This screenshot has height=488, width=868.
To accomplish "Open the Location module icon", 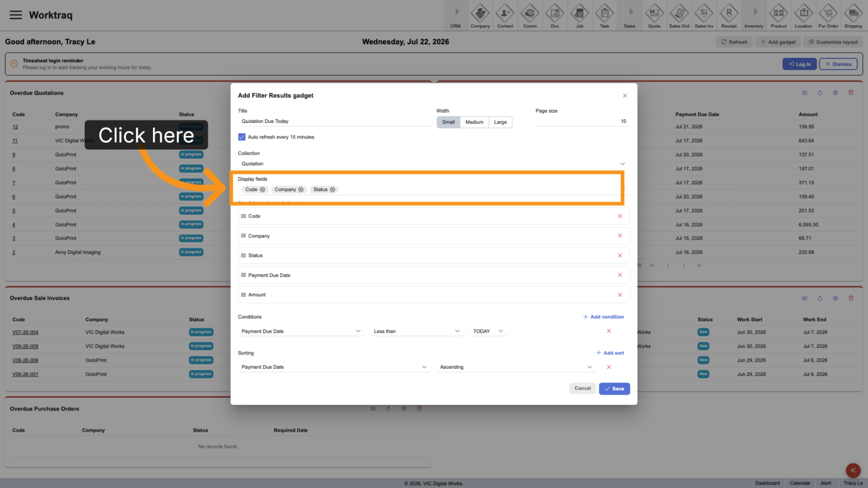I will pos(803,16).
